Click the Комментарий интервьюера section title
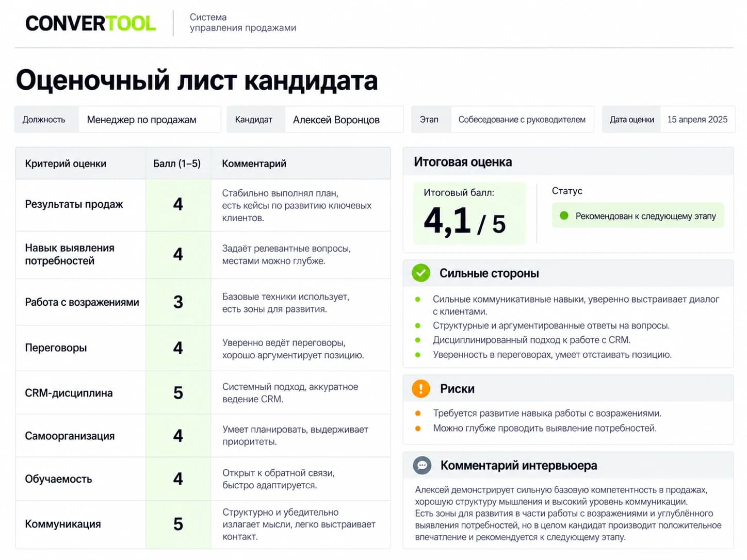Image resolution: width=747 pixels, height=560 pixels. pos(518,466)
